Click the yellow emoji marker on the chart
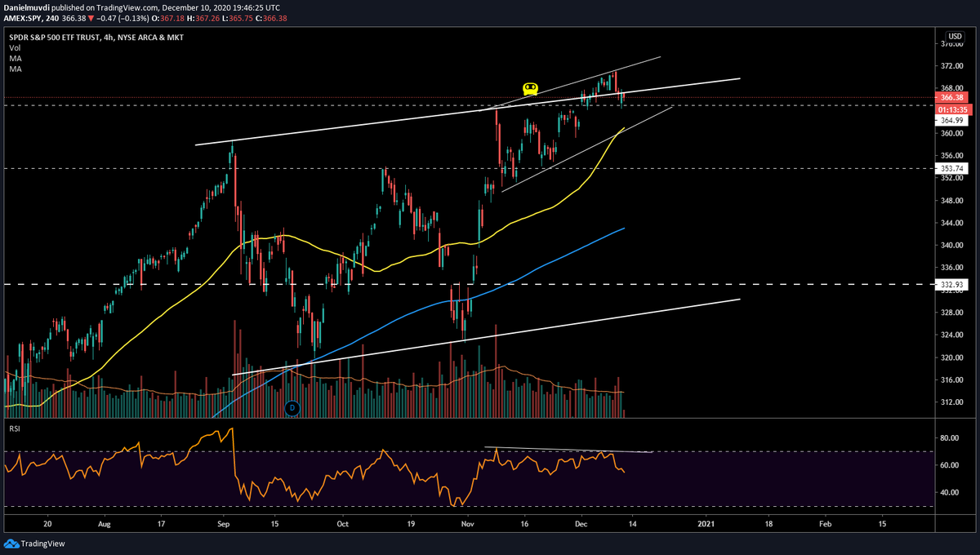This screenshot has width=980, height=555. 530,88
